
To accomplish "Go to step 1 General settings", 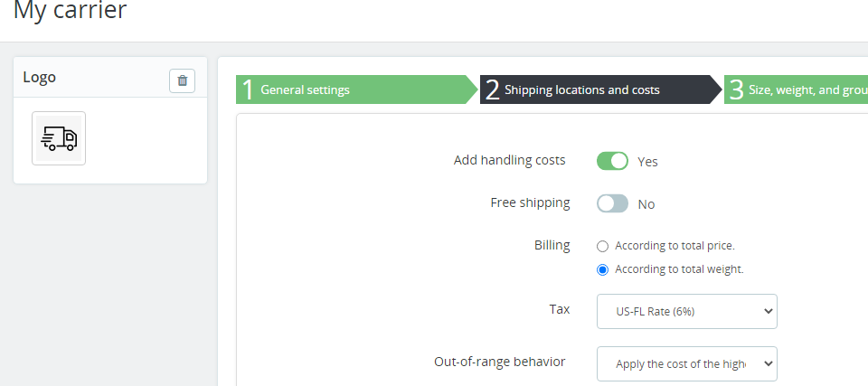I will tap(353, 89).
